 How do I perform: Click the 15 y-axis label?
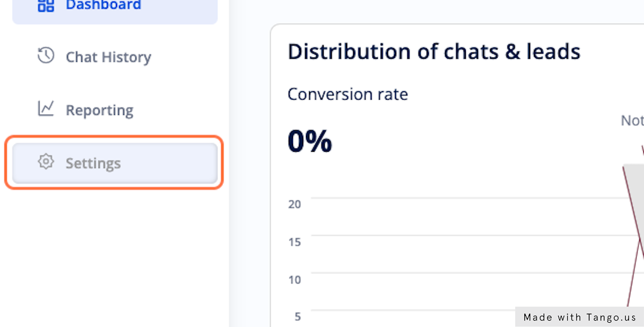tap(294, 242)
